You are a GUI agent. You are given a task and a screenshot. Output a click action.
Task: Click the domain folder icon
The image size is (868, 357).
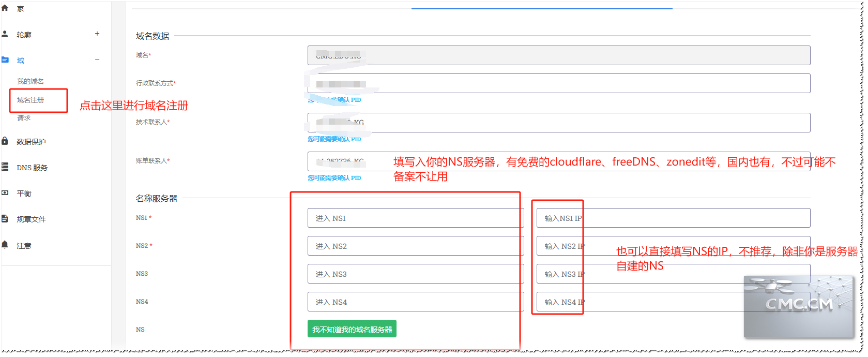coord(5,60)
